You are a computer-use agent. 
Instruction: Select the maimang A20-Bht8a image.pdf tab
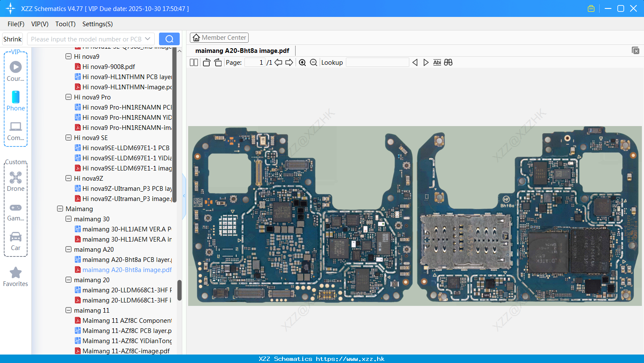[x=242, y=51]
